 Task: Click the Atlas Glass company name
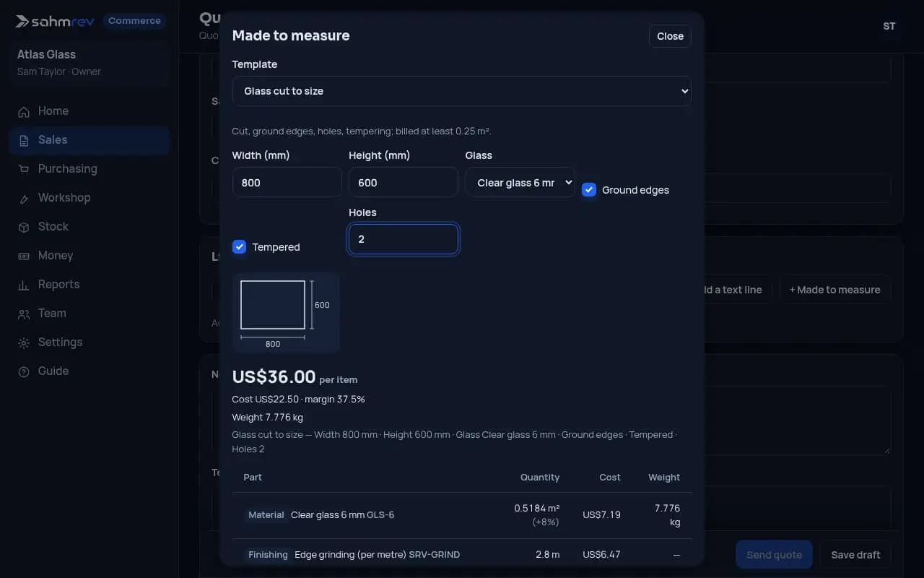(46, 55)
